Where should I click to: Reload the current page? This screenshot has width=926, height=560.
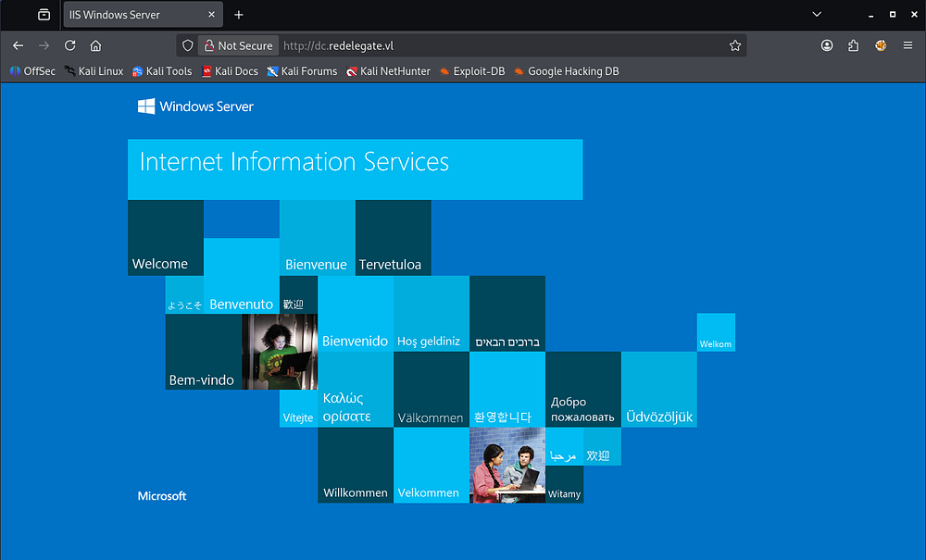[x=70, y=45]
